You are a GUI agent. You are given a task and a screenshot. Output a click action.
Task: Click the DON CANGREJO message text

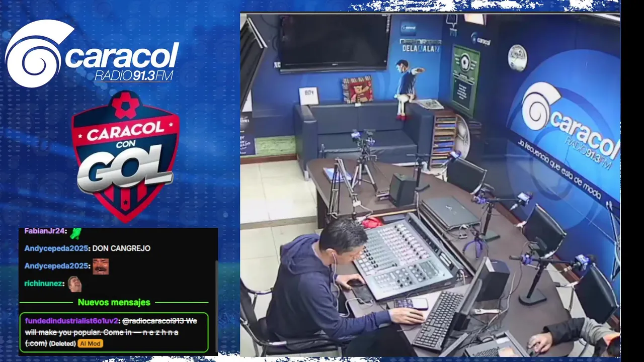[121, 248]
